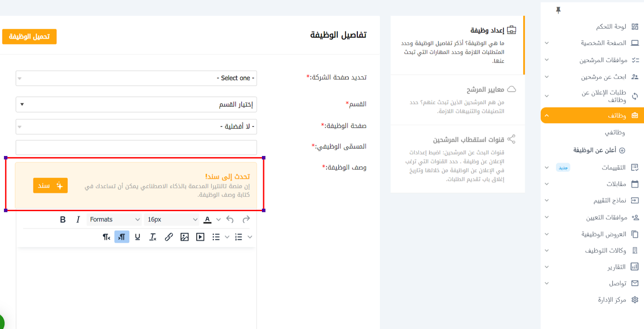Open التقارير in the sidebar menu
Screen dimensions: 644x329
(x=616, y=267)
